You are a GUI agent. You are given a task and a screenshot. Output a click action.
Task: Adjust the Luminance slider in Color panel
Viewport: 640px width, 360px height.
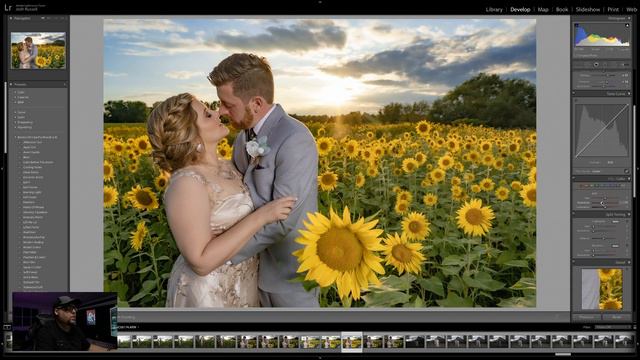[x=604, y=207]
